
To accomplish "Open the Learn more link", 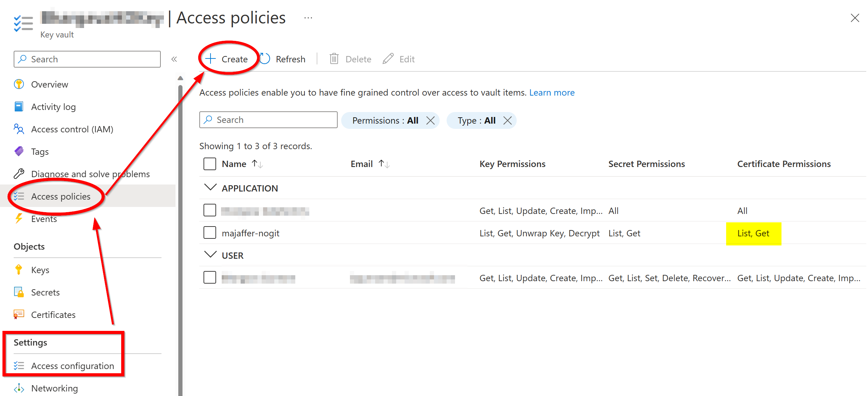I will point(552,92).
